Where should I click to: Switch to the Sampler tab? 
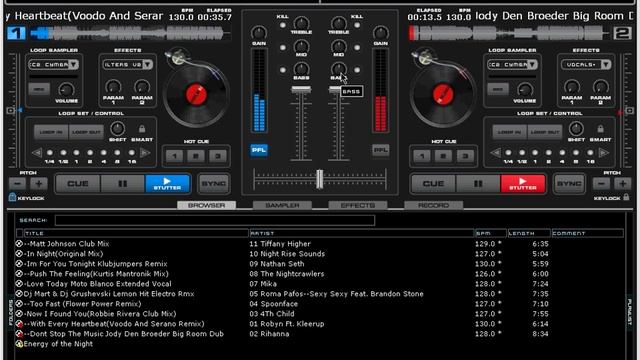[282, 205]
